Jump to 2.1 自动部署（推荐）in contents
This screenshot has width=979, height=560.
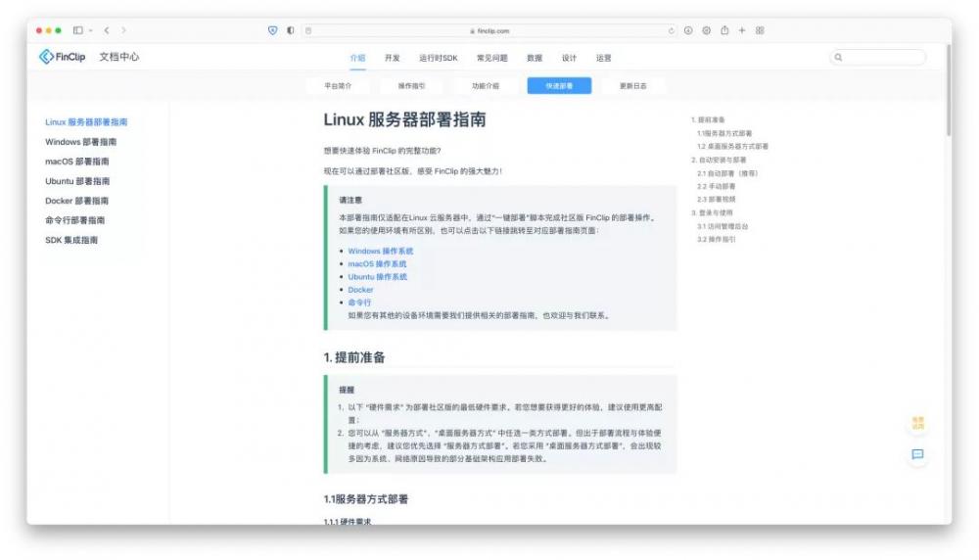click(727, 173)
